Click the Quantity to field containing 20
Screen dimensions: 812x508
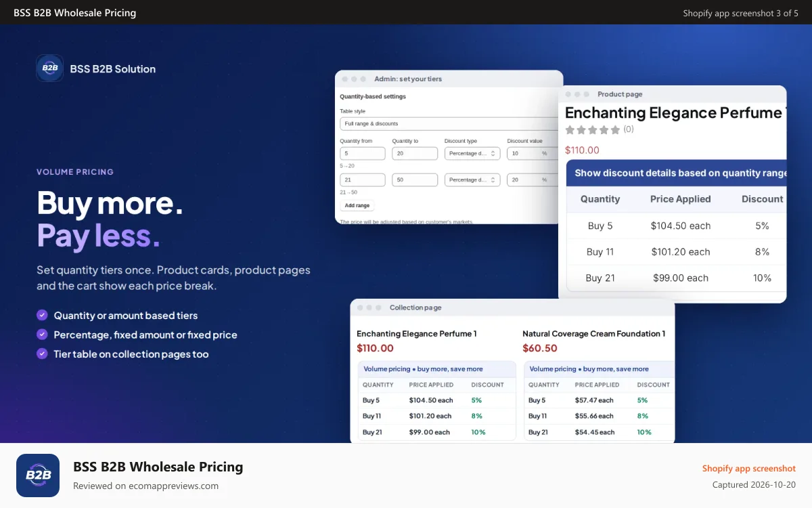click(x=415, y=154)
